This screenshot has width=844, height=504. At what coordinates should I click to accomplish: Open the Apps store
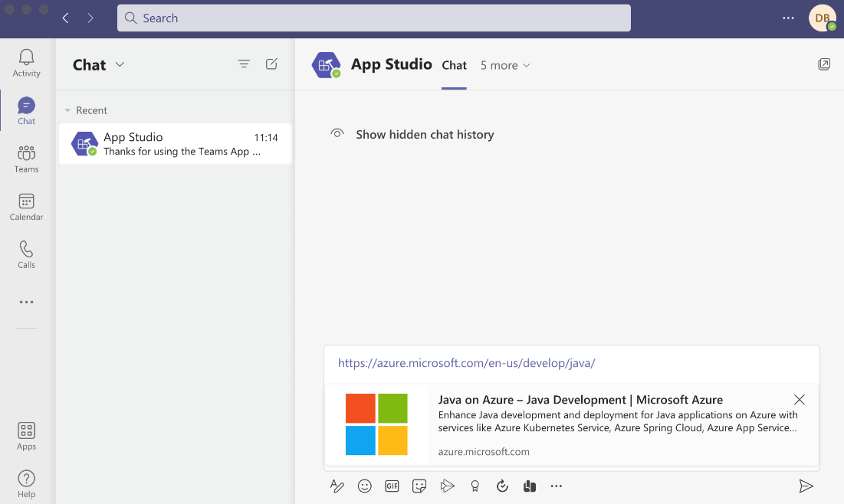26,437
